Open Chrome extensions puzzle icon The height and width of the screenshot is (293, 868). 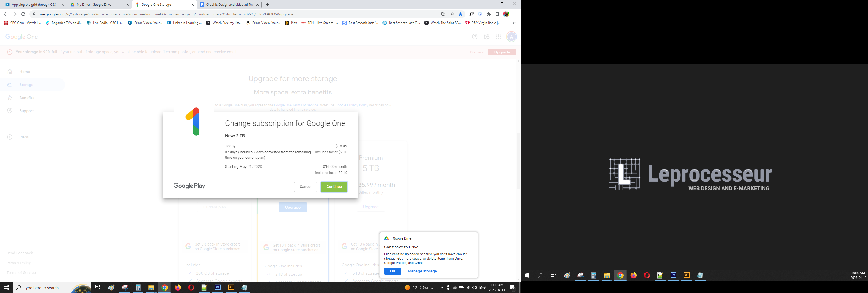pos(489,14)
